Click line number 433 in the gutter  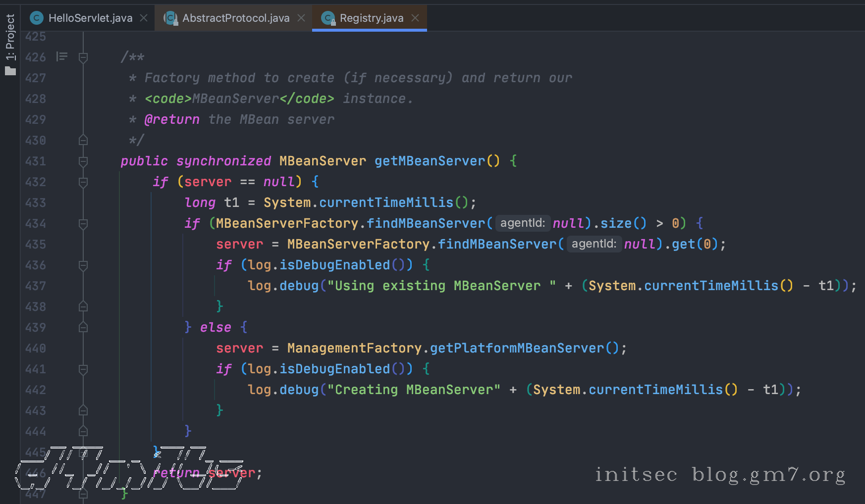point(36,203)
